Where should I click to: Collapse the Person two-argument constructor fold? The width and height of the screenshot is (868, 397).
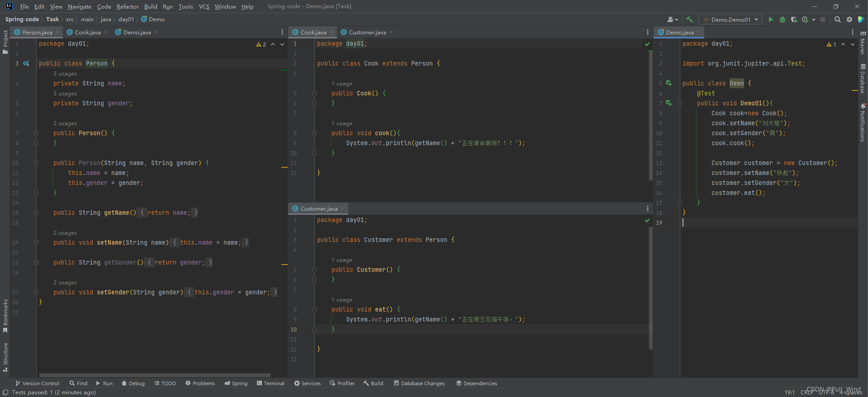click(36, 163)
